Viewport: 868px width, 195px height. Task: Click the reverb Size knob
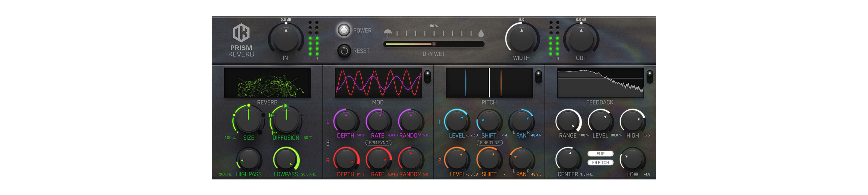pyautogui.click(x=248, y=120)
